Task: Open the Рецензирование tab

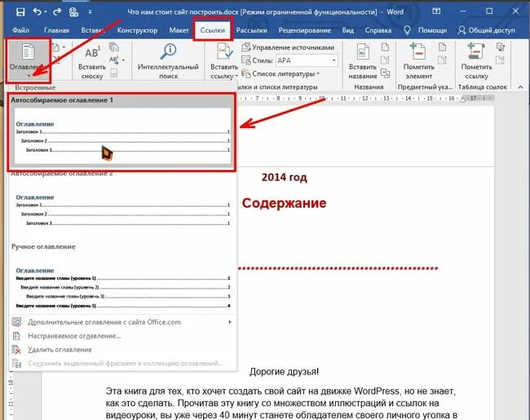Action: (x=305, y=30)
